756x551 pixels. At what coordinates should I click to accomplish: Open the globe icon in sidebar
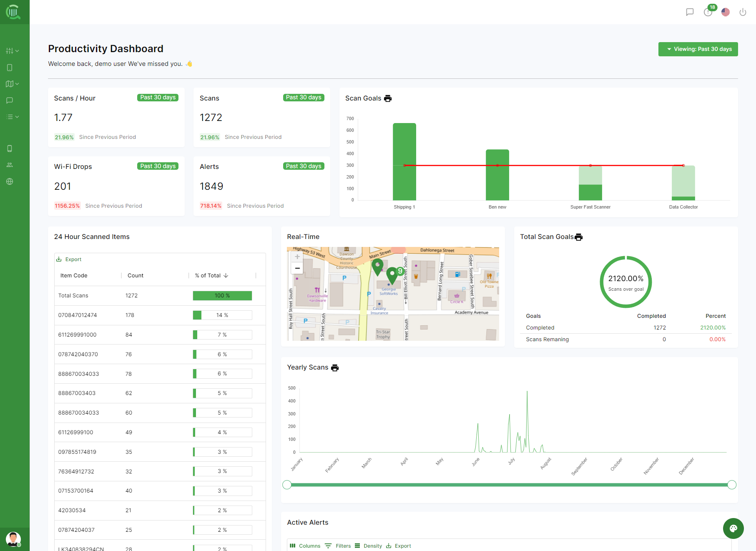click(x=10, y=181)
